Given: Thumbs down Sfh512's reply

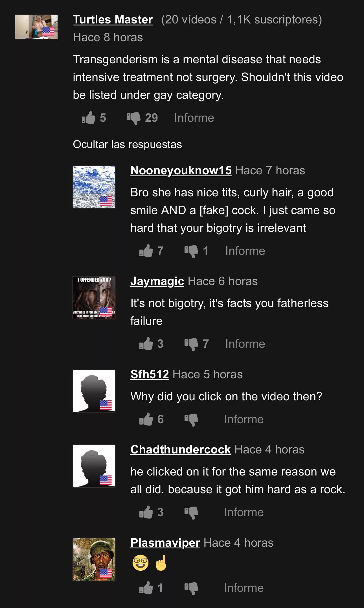Looking at the screenshot, I should (191, 420).
